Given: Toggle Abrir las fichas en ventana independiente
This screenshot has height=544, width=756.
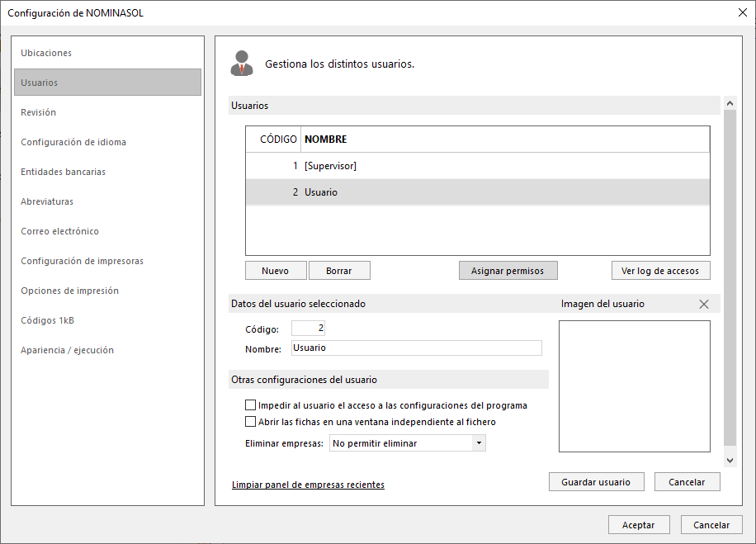Looking at the screenshot, I should tap(250, 422).
